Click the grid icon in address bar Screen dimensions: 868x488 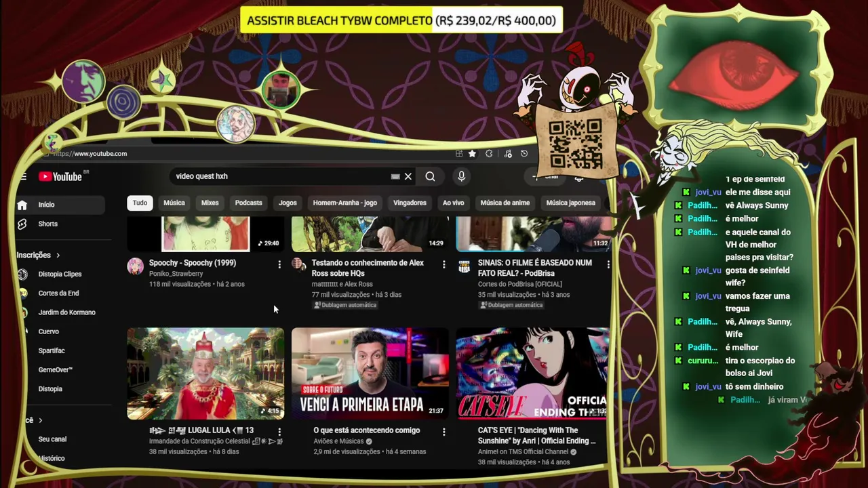click(459, 154)
